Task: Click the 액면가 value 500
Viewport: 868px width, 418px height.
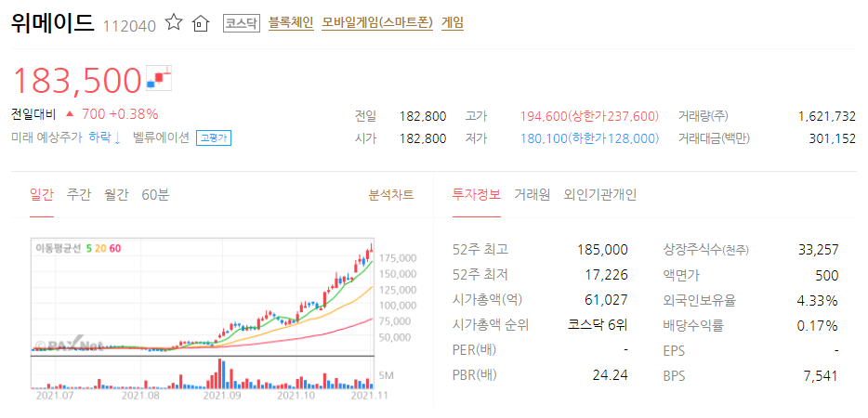Action: 828,275
